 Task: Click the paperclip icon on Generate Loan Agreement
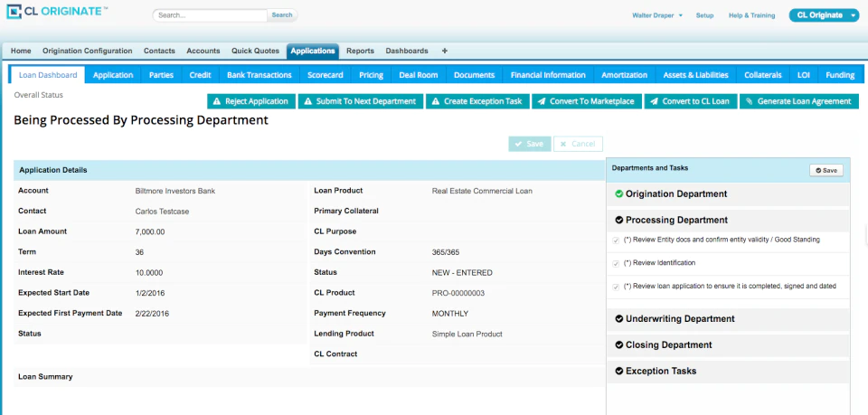pos(749,102)
